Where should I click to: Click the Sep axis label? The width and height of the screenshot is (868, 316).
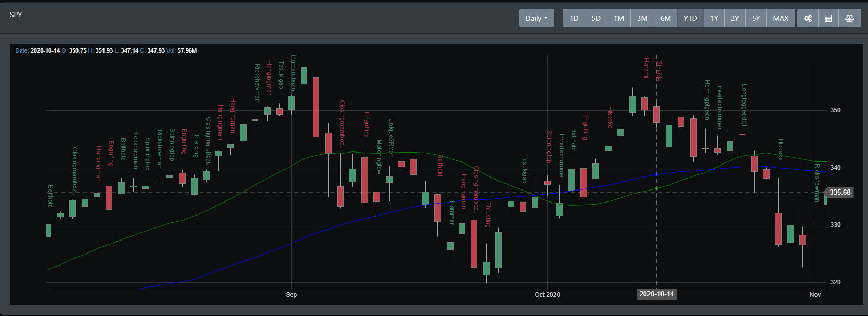(x=291, y=295)
